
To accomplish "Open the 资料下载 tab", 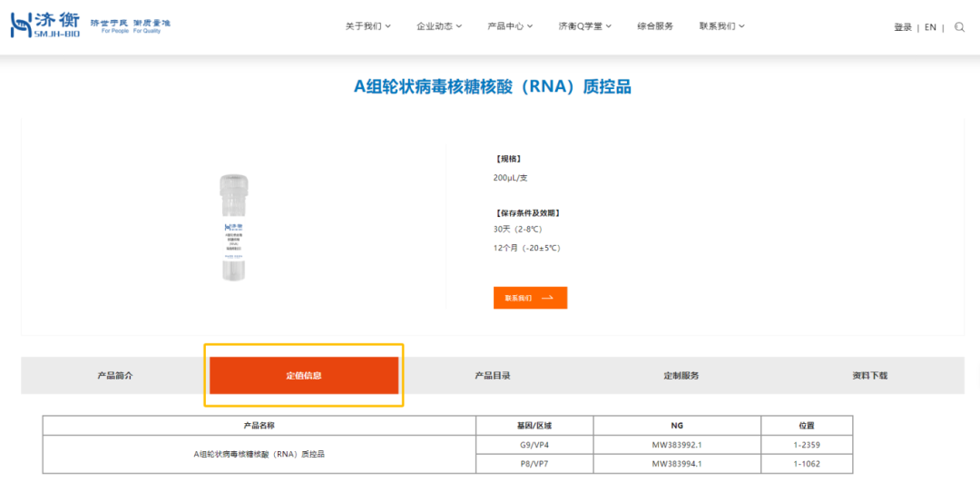I will coord(869,375).
